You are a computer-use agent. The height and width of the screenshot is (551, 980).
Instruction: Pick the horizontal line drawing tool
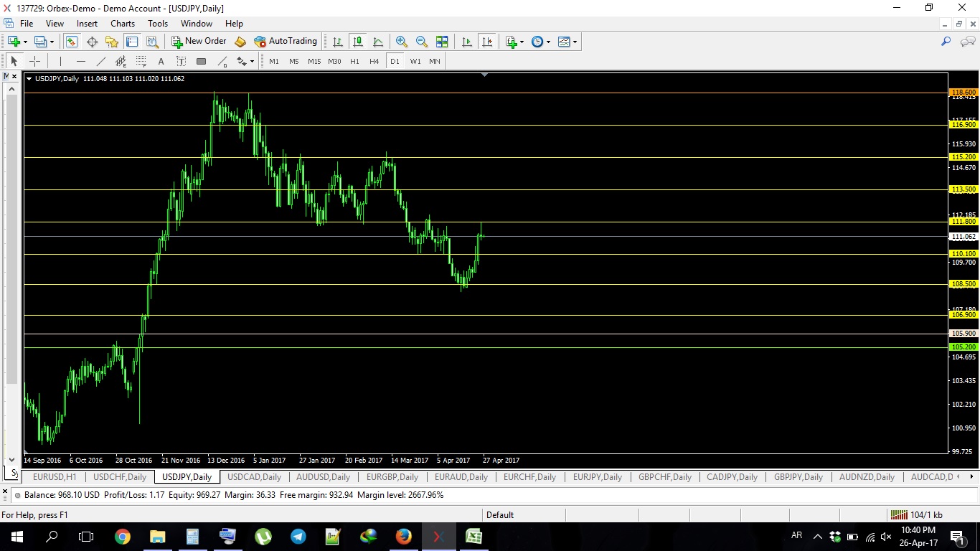81,62
